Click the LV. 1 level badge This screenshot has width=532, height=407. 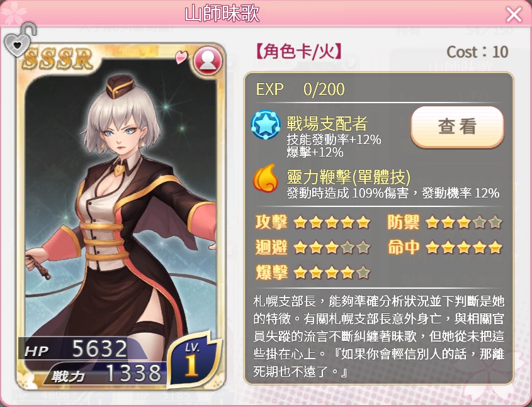click(193, 360)
